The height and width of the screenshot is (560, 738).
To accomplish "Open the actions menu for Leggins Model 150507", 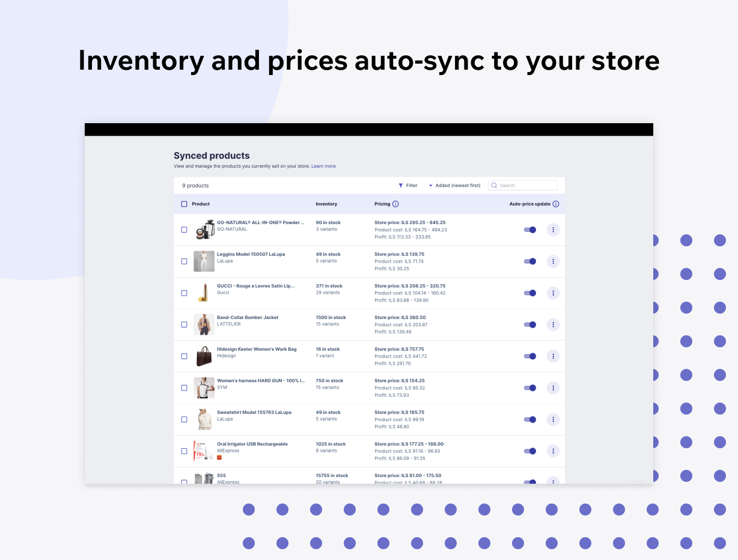I will click(553, 261).
